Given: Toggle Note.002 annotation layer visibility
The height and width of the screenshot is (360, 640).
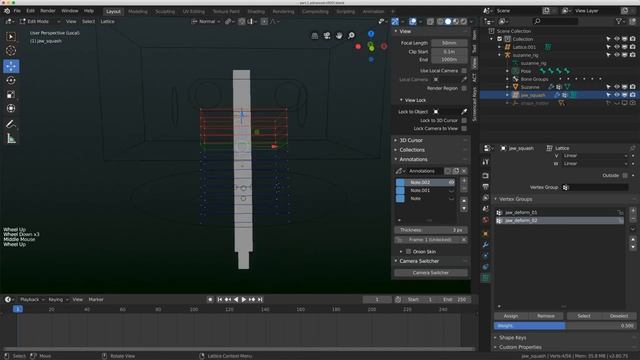Looking at the screenshot, I should coord(451,182).
